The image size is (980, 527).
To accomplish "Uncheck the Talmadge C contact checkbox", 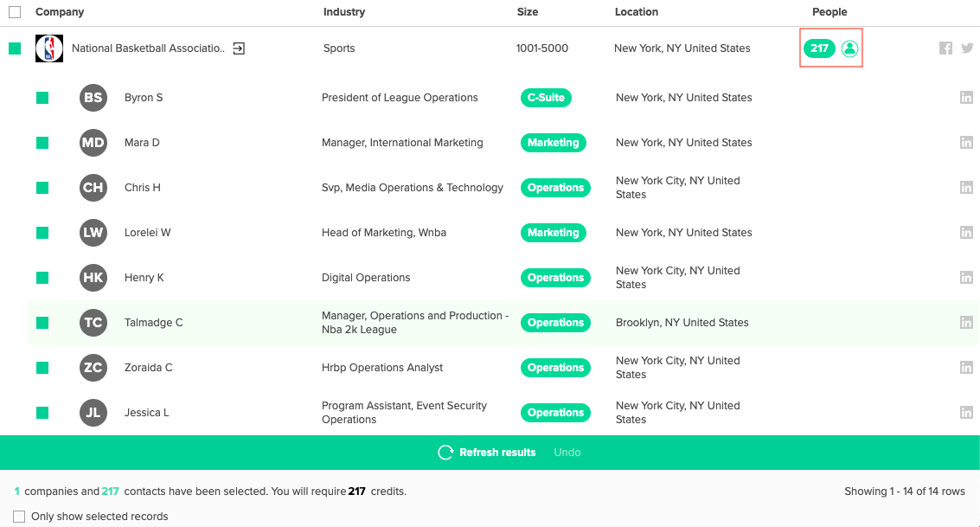I will pos(42,323).
